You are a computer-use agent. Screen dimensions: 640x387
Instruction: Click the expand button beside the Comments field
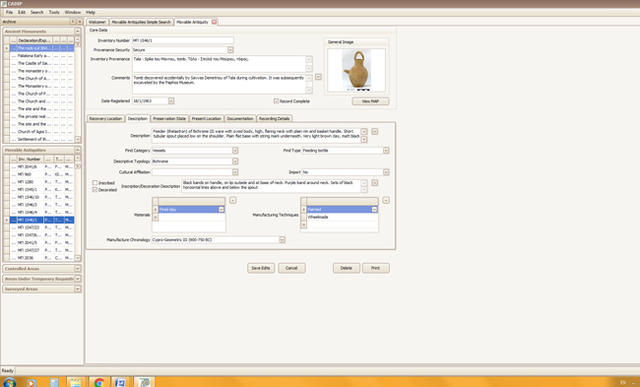[318, 77]
